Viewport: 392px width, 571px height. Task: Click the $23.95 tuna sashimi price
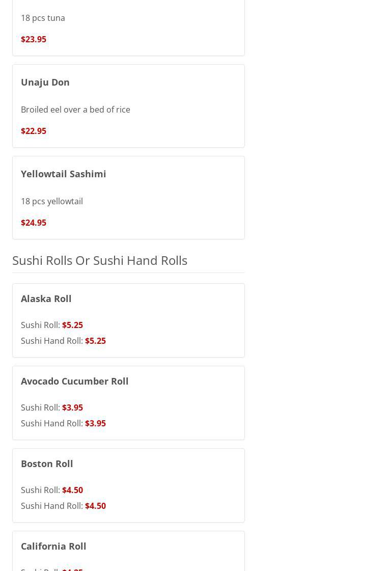pos(34,39)
